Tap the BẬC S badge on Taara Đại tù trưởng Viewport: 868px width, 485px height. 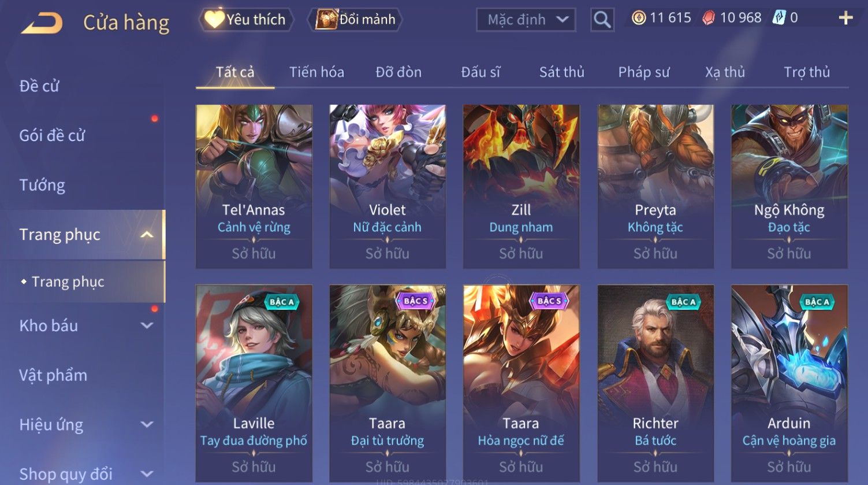[x=415, y=301]
